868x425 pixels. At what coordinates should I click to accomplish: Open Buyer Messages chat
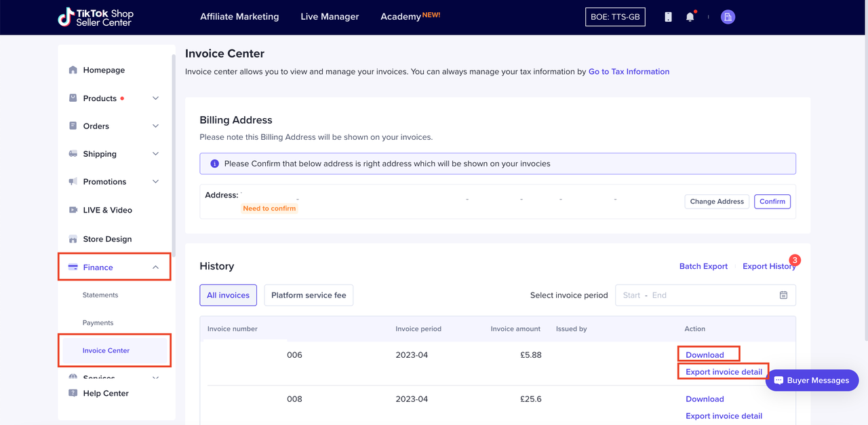point(812,380)
